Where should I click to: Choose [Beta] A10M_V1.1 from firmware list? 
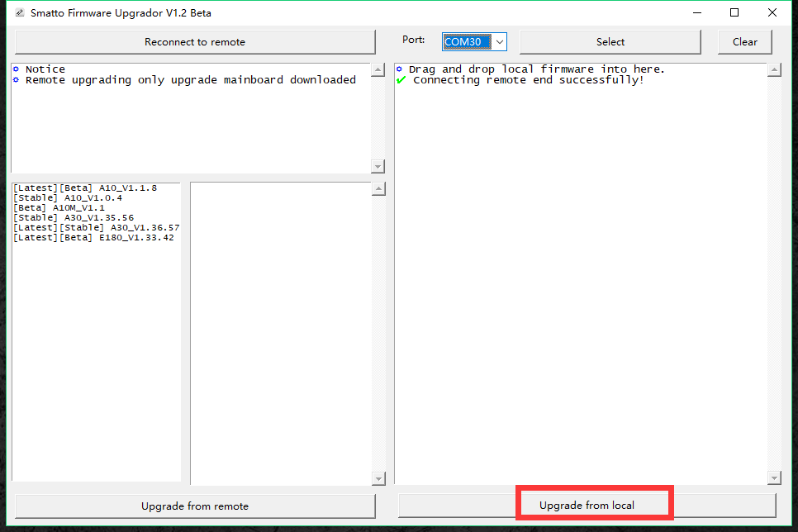[59, 208]
